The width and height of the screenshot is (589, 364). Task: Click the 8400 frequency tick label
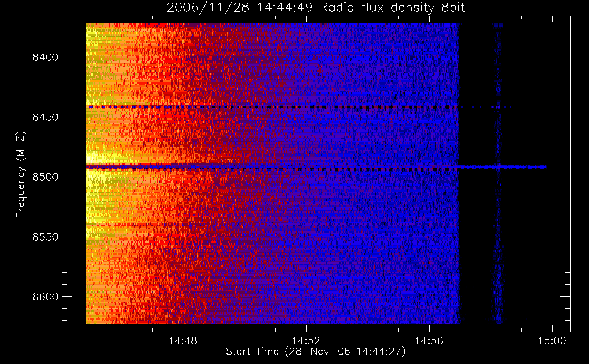click(46, 57)
